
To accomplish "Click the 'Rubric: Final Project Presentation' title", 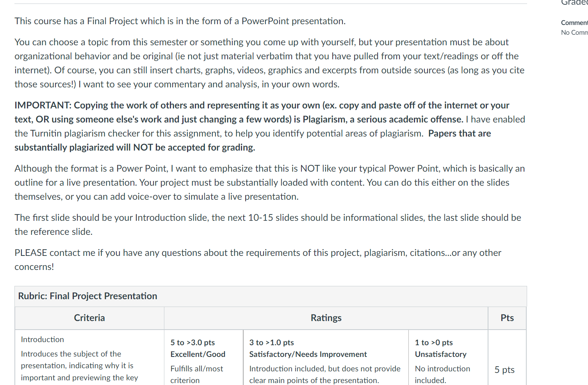I will tap(87, 296).
